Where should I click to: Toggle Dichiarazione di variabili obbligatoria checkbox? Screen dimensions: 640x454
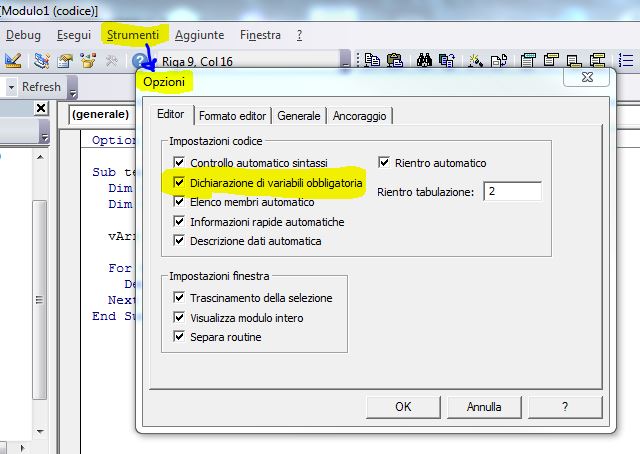[179, 182]
